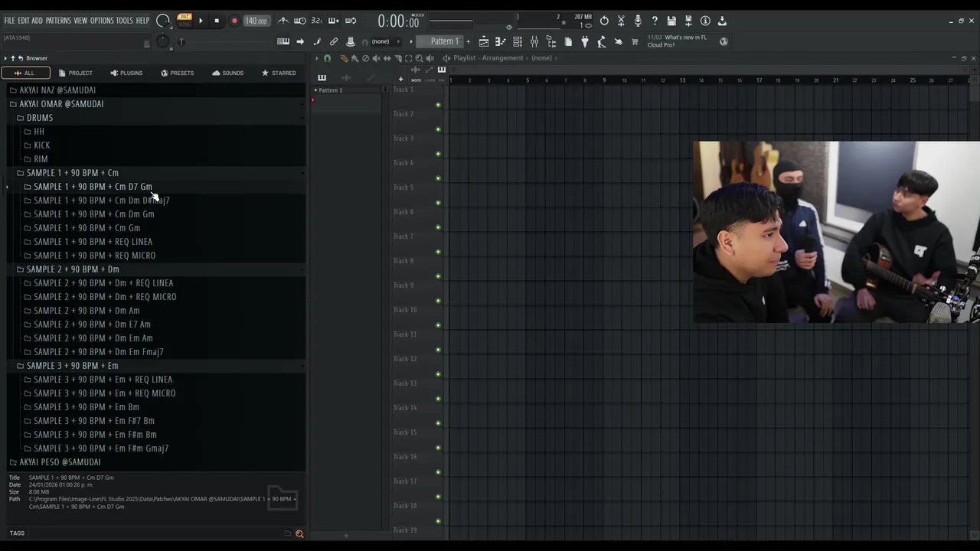Screen dimensions: 980x551
Task: Select Pattern 1 in the pattern picker
Action: click(x=346, y=90)
